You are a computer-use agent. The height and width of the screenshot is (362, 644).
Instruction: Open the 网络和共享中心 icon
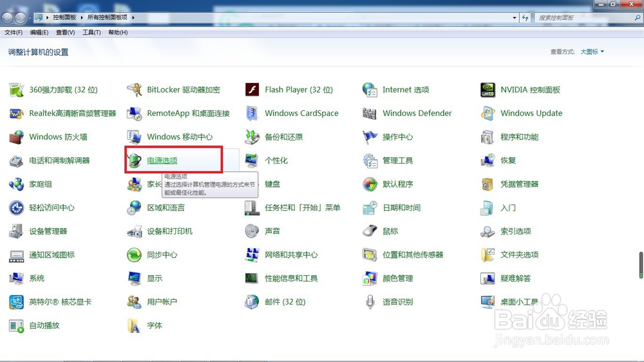point(252,255)
